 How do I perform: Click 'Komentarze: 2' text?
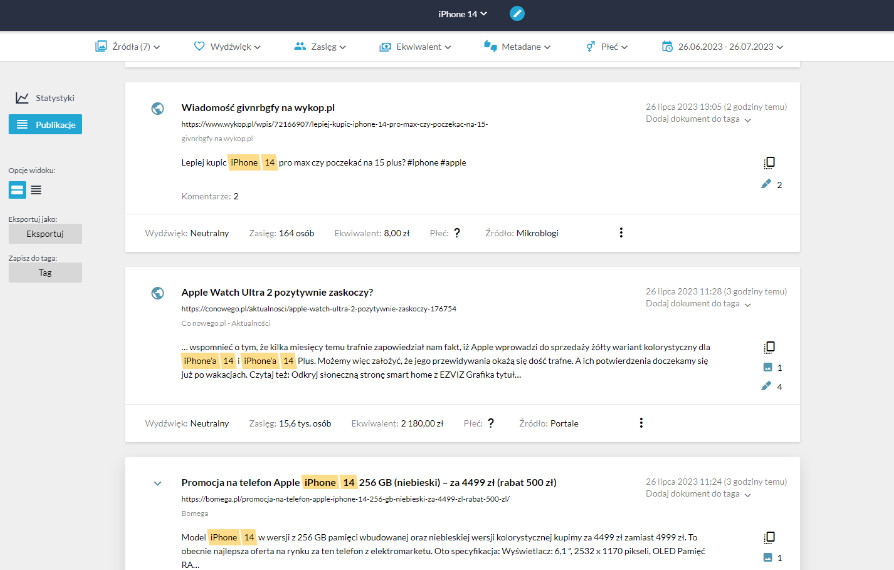click(210, 196)
